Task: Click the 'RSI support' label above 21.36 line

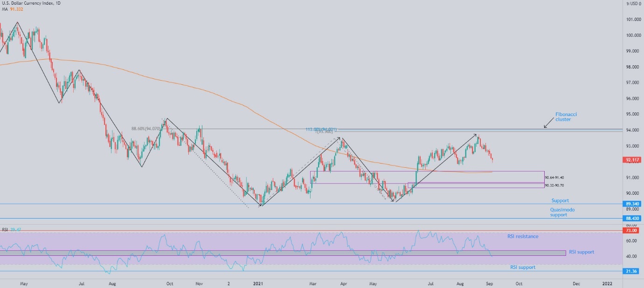Action: (x=523, y=267)
